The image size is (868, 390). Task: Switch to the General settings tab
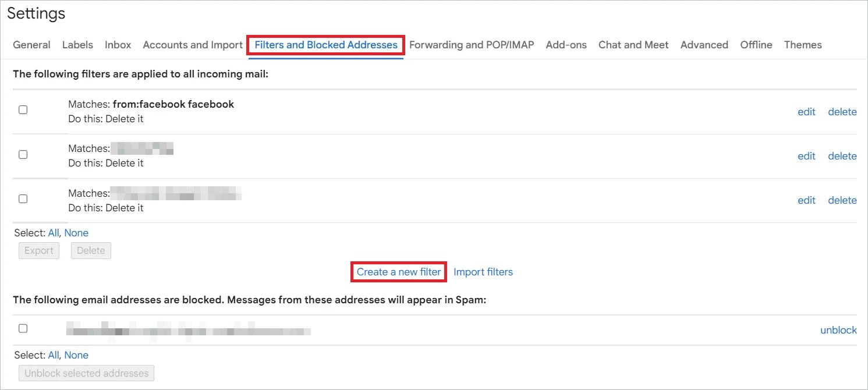tap(31, 45)
